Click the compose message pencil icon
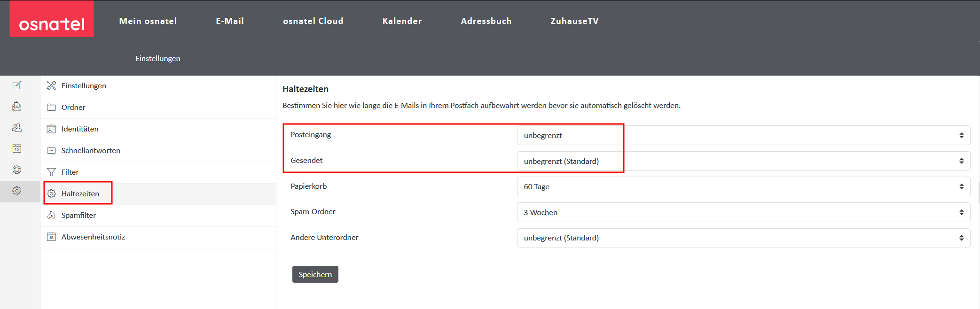The height and width of the screenshot is (309, 980). tap(17, 85)
